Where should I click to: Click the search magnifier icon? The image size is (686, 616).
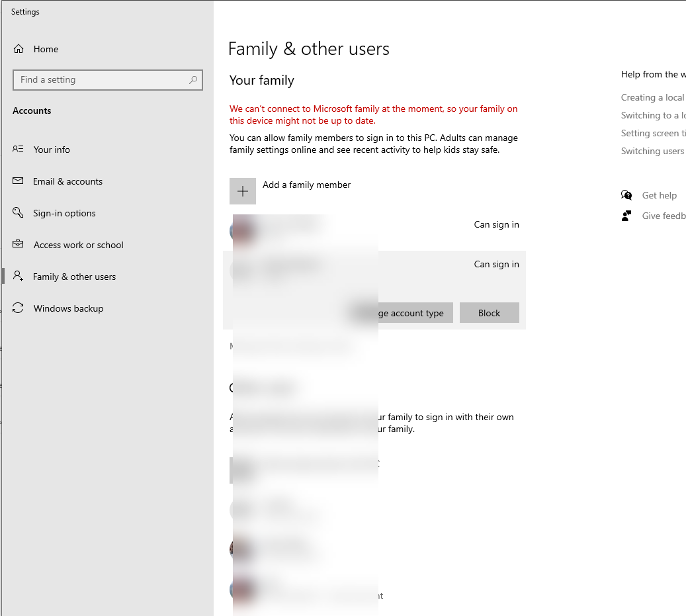click(x=193, y=79)
